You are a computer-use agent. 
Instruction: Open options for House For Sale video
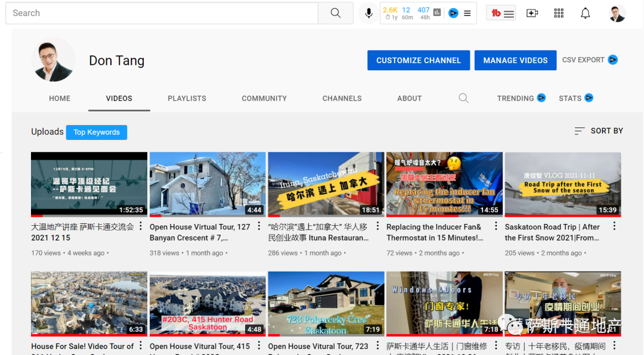click(x=141, y=345)
